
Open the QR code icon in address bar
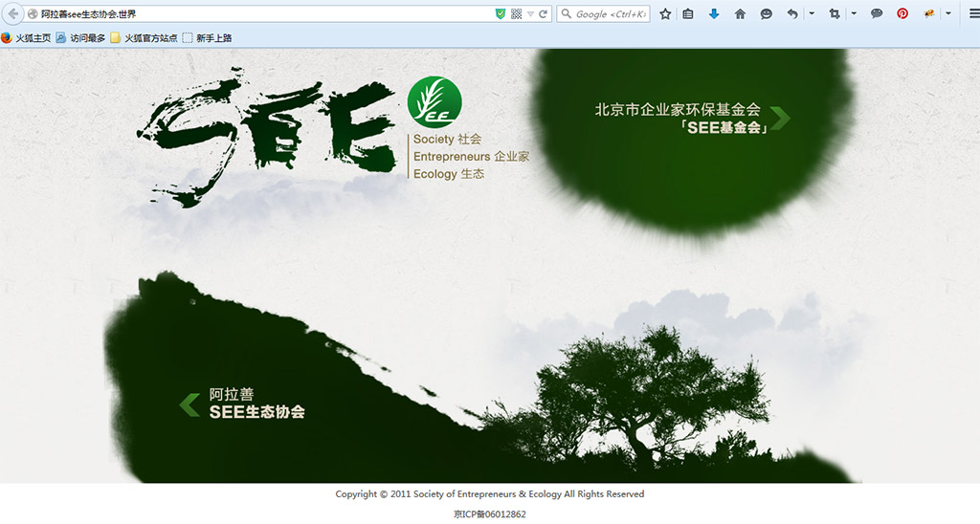click(x=516, y=13)
